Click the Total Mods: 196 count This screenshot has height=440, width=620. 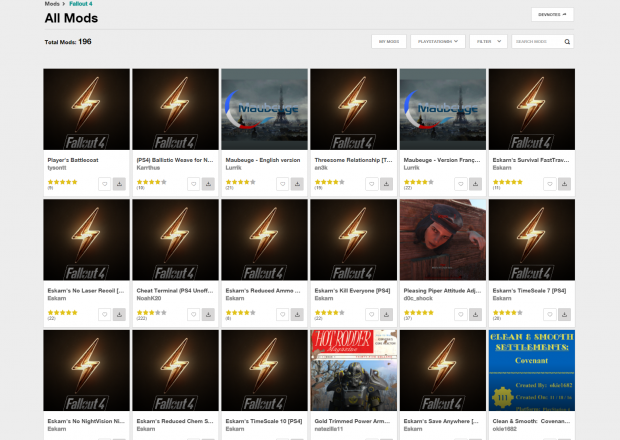pos(68,42)
